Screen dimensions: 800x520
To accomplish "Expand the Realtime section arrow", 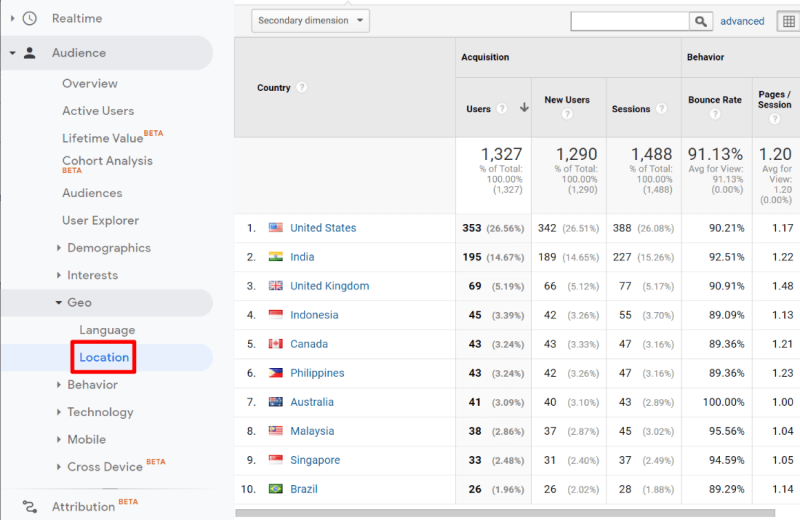I will 12,19.
